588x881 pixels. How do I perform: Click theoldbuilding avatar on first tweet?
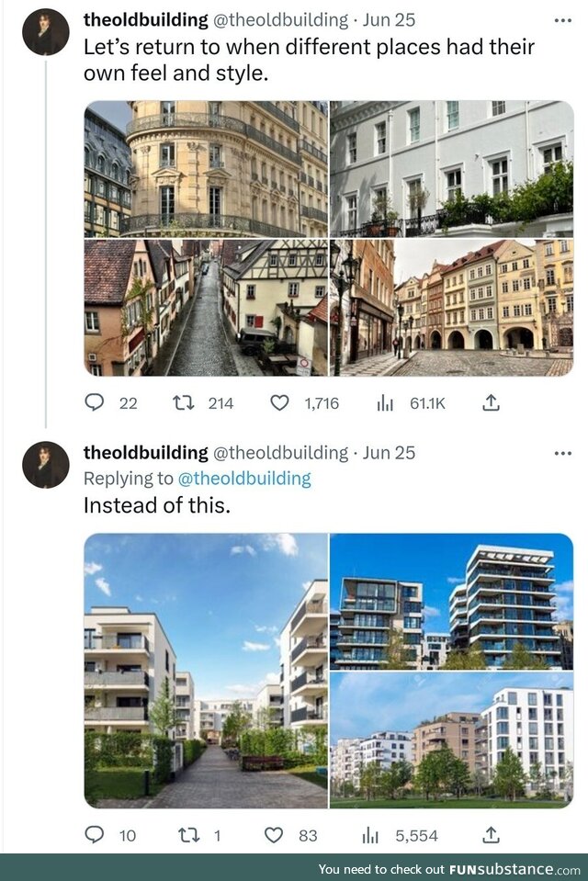click(46, 32)
